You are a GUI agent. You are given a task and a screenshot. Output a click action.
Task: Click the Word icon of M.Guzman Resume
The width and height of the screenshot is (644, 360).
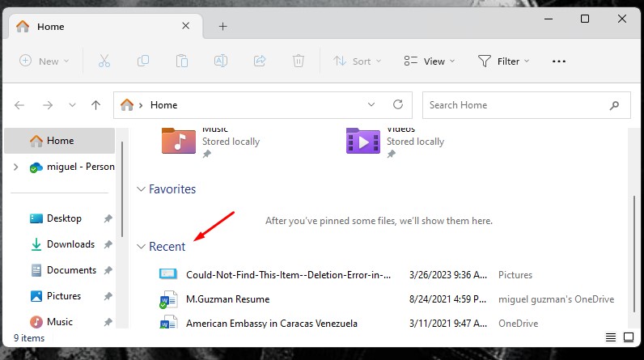click(x=168, y=299)
